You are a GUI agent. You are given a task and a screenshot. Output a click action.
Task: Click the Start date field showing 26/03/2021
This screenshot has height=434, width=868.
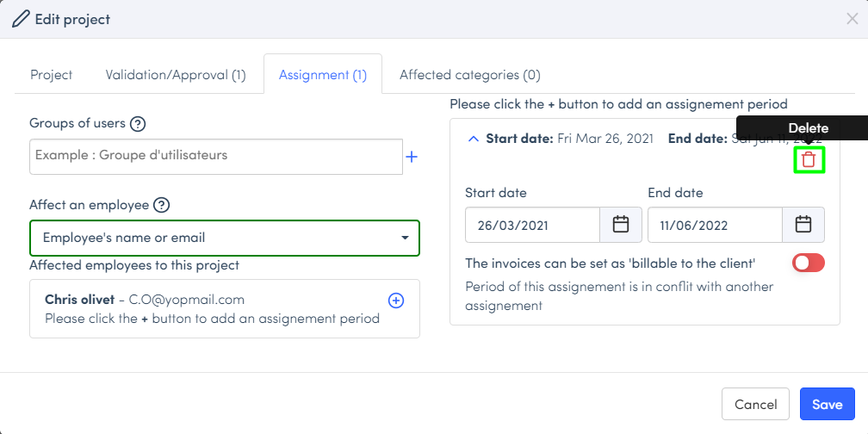pos(532,225)
